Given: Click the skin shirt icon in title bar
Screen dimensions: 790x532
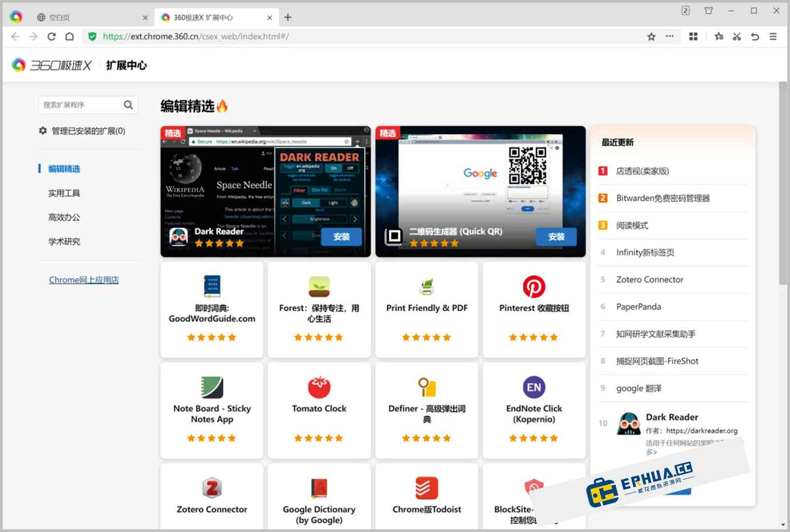Looking at the screenshot, I should pos(708,10).
